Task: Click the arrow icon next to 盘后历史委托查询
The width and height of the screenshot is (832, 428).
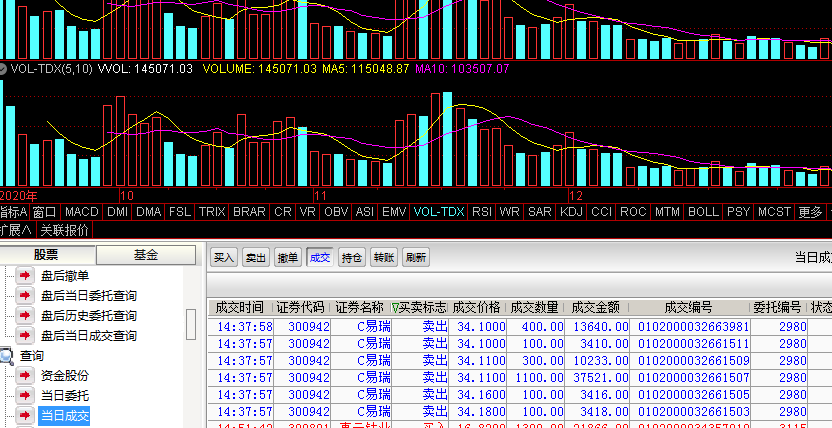Action: pos(24,316)
